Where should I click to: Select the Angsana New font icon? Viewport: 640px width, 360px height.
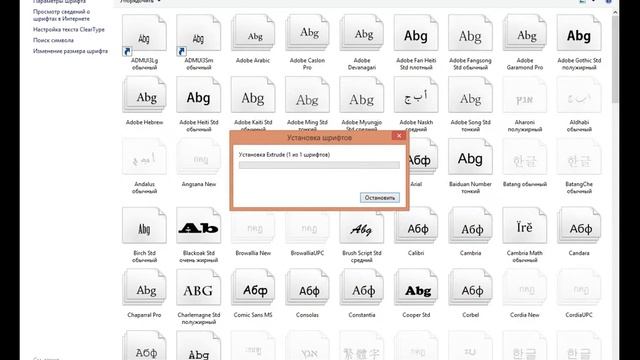click(x=199, y=157)
